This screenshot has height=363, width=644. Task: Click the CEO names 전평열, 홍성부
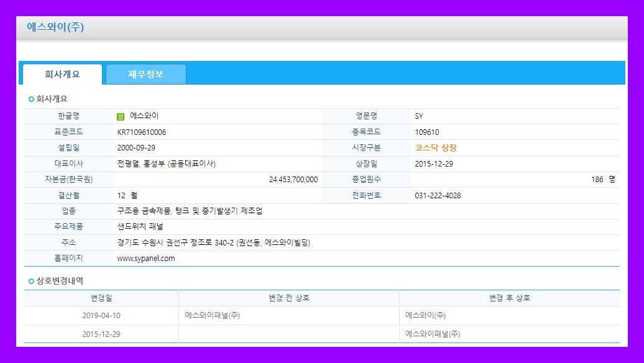(x=141, y=164)
